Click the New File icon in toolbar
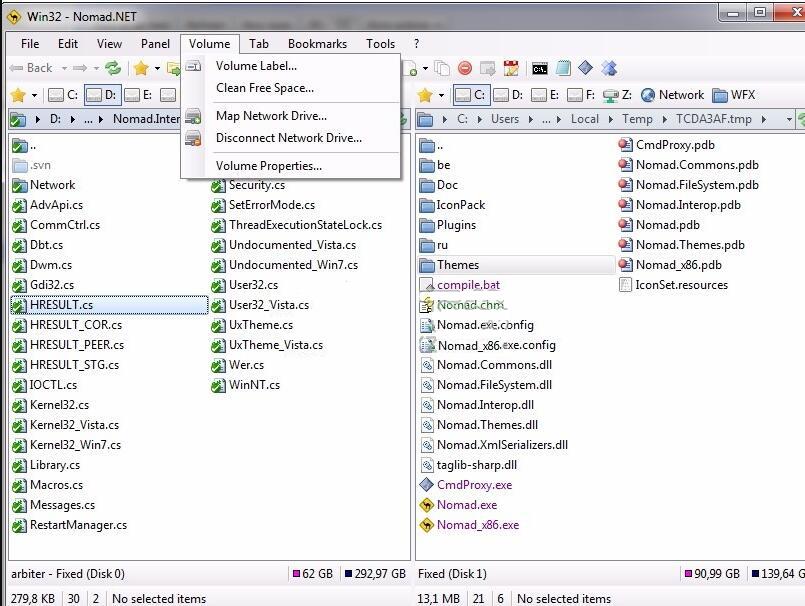 (x=411, y=68)
